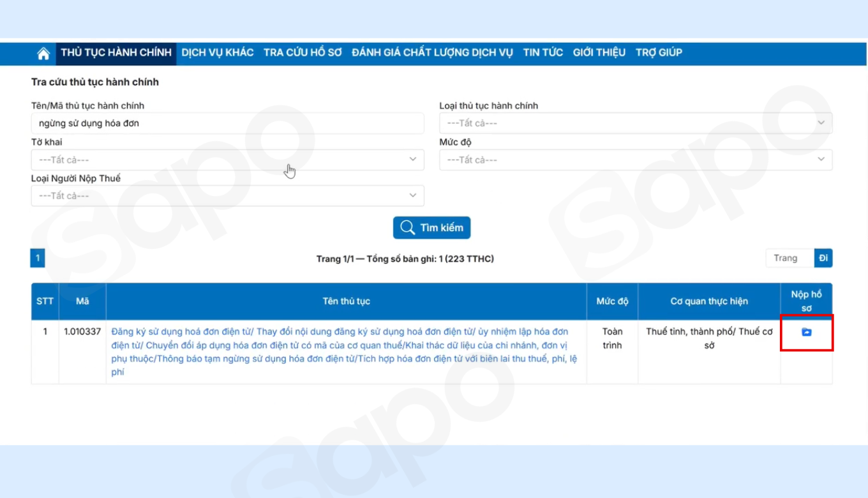The width and height of the screenshot is (868, 498).
Task: Open the THỦ TỤC HÀNH CHÍNH menu
Action: click(116, 53)
